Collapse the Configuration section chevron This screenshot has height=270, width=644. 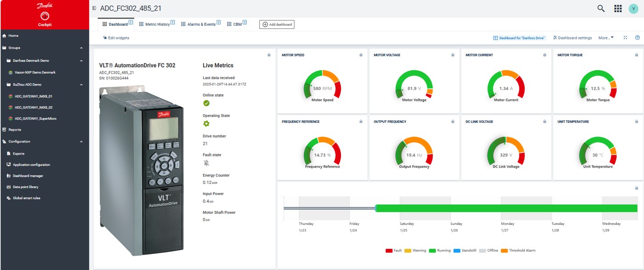(x=81, y=142)
